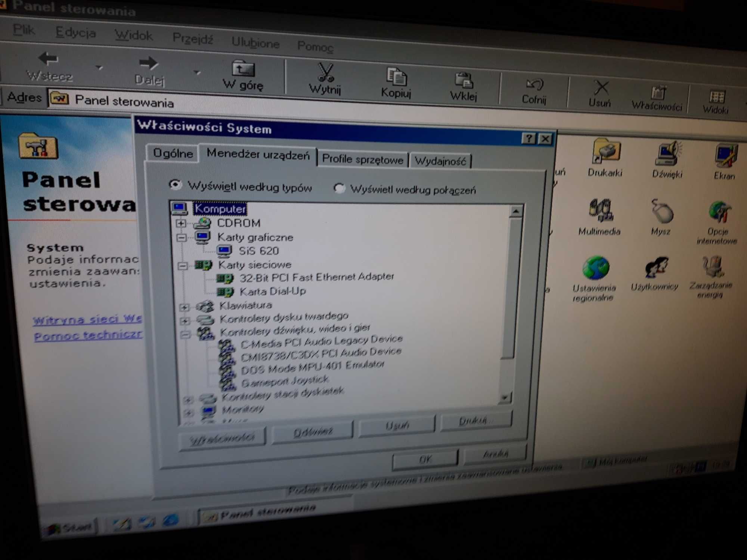The image size is (747, 560).
Task: Open the Multimedia control panel icon
Action: point(601,211)
